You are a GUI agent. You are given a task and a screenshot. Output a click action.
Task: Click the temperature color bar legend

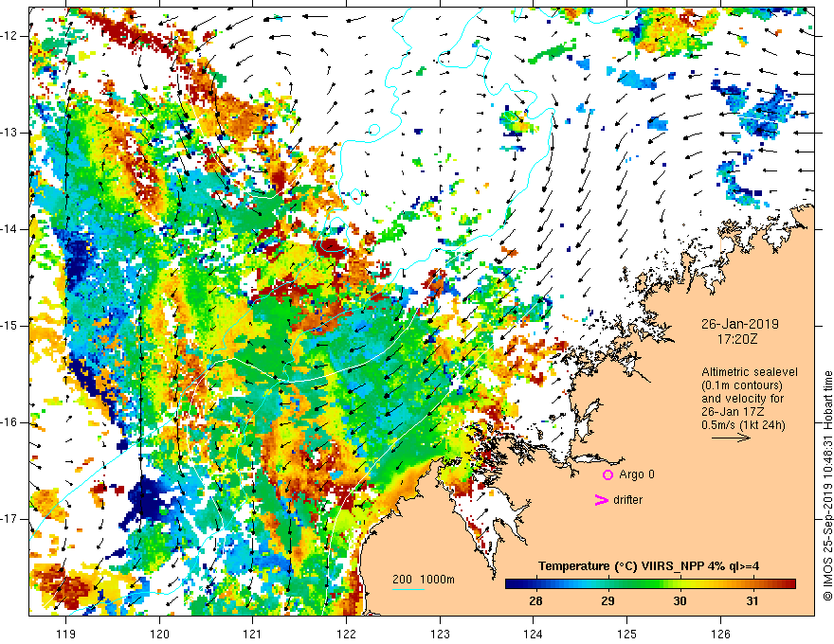point(650,584)
